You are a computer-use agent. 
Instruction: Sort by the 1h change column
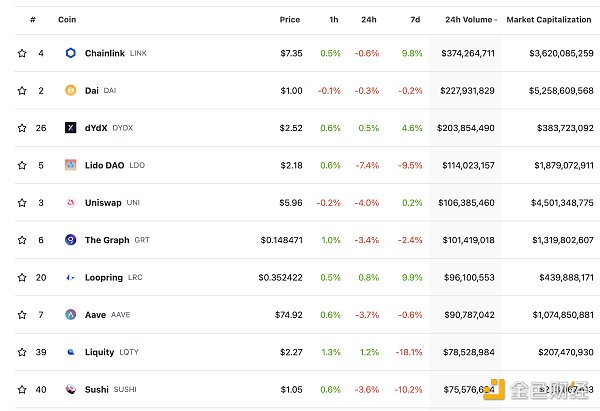point(334,19)
